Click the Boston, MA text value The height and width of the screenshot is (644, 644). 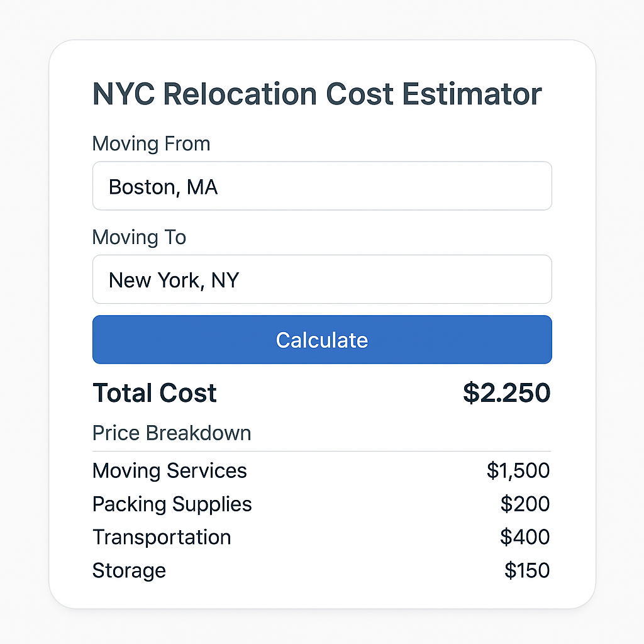164,187
